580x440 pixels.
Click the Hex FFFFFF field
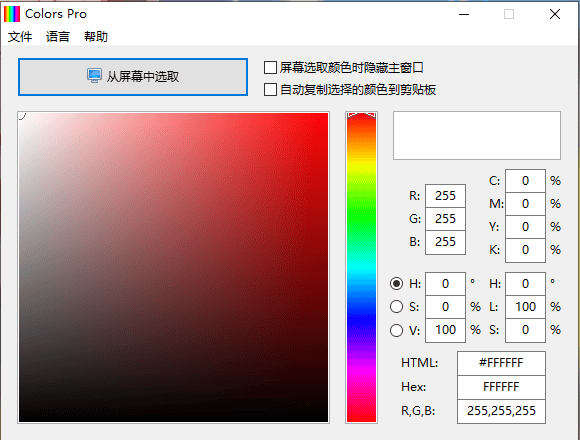click(501, 387)
